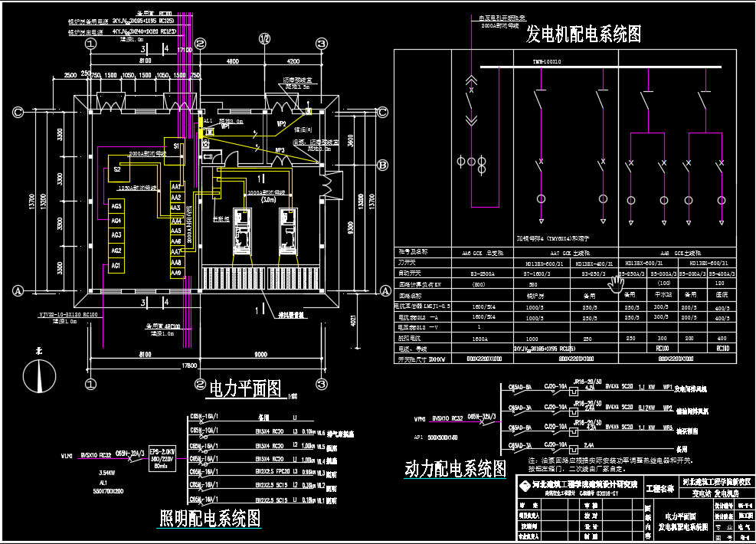Pick the AG3 cabinet in floor plan

(116, 235)
